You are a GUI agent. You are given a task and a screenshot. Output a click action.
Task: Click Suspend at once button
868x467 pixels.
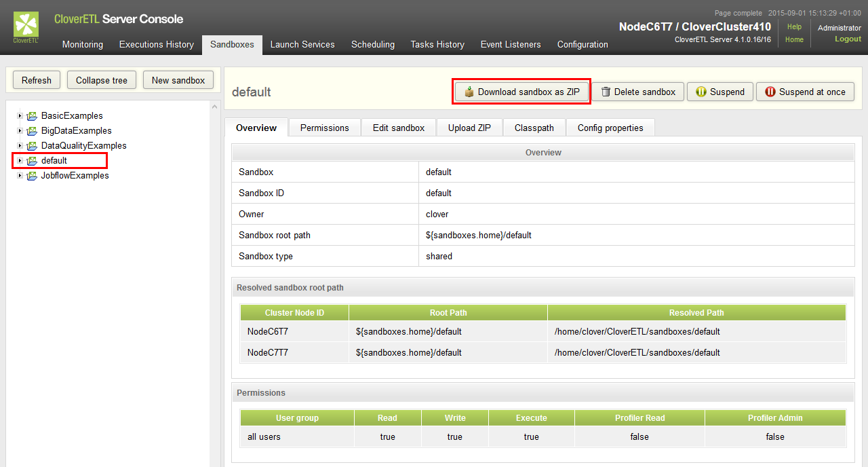pyautogui.click(x=805, y=92)
